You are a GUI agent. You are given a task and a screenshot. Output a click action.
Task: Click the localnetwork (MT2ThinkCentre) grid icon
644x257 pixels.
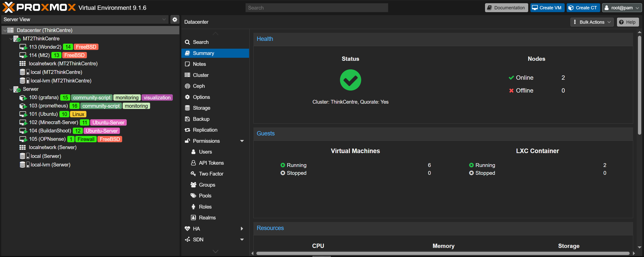[x=23, y=64]
